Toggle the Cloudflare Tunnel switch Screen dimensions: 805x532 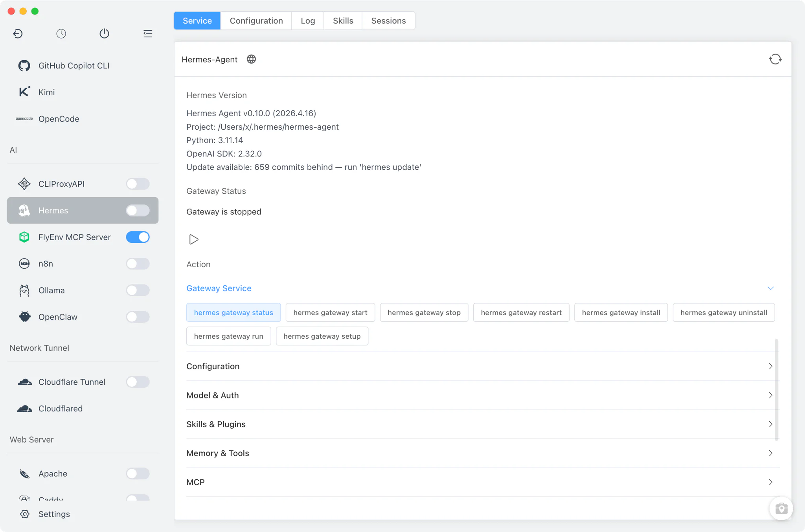pyautogui.click(x=138, y=382)
